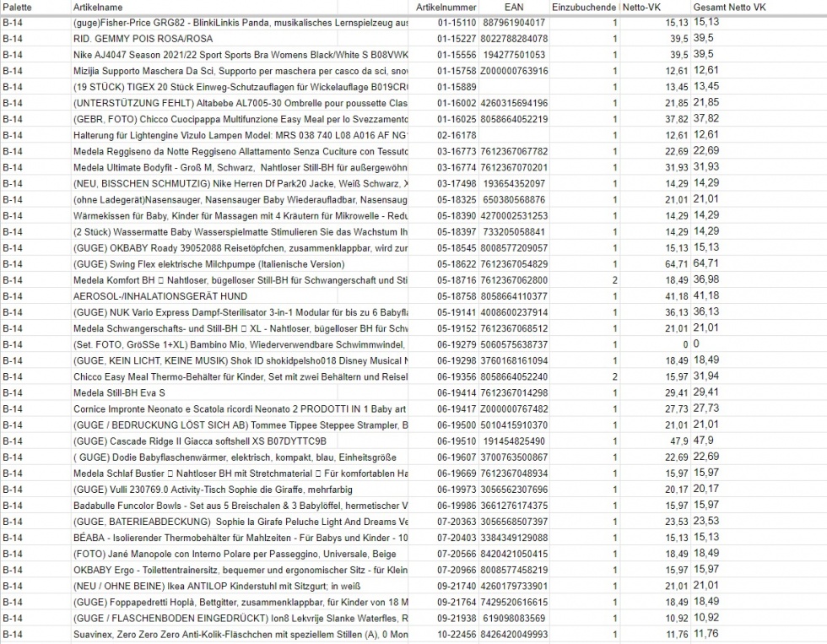Select EAN 194277501053

tap(514, 55)
